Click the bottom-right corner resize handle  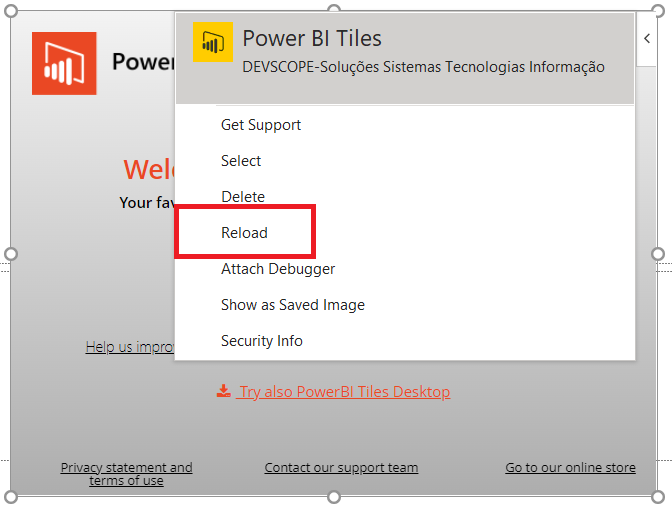point(658,497)
